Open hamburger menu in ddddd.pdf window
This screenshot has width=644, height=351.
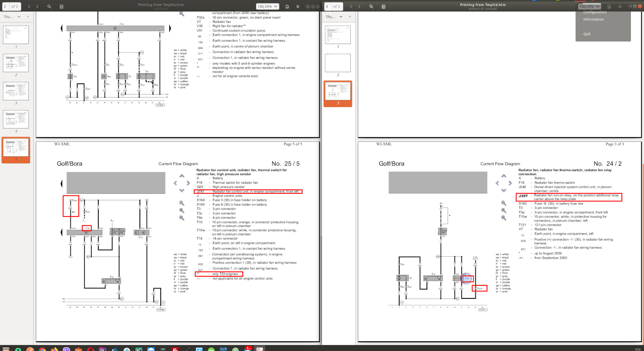[x=298, y=6]
